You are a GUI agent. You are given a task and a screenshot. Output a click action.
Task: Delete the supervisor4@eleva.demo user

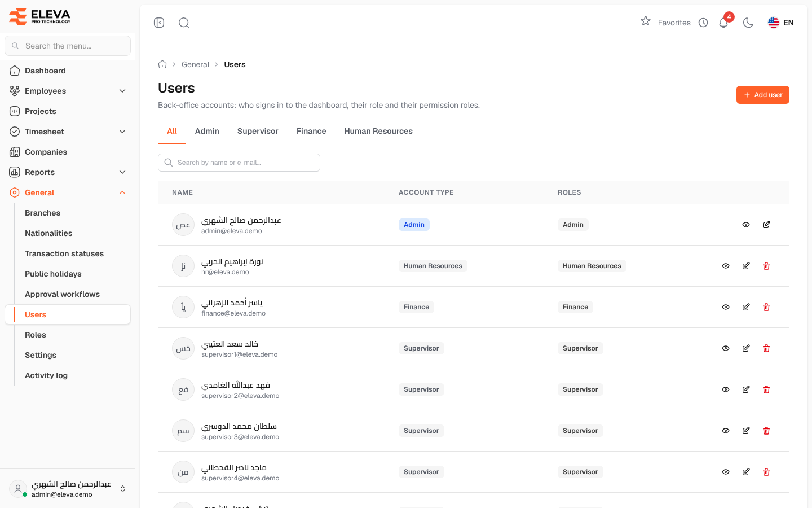(x=766, y=472)
